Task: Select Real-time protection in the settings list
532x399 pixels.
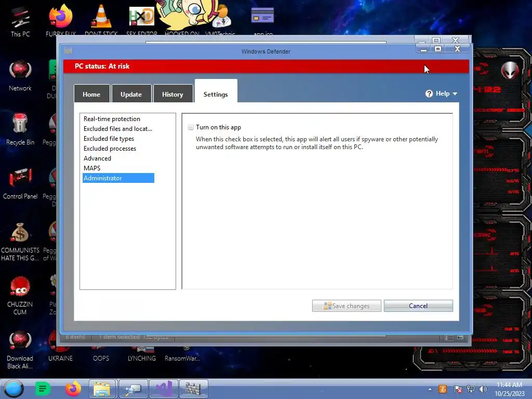Action: point(112,119)
